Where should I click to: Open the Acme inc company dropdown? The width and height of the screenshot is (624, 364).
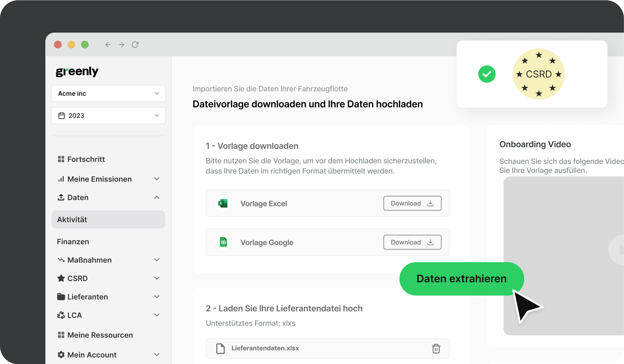pos(108,93)
